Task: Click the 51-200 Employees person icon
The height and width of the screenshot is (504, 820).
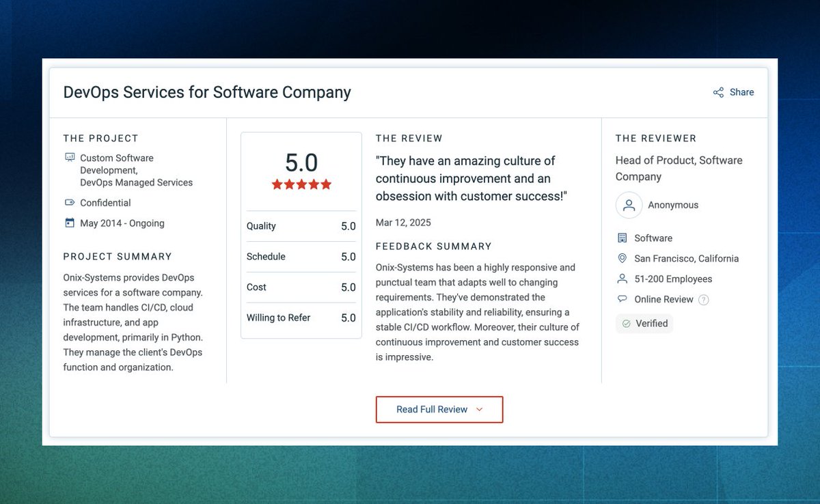Action: (622, 279)
